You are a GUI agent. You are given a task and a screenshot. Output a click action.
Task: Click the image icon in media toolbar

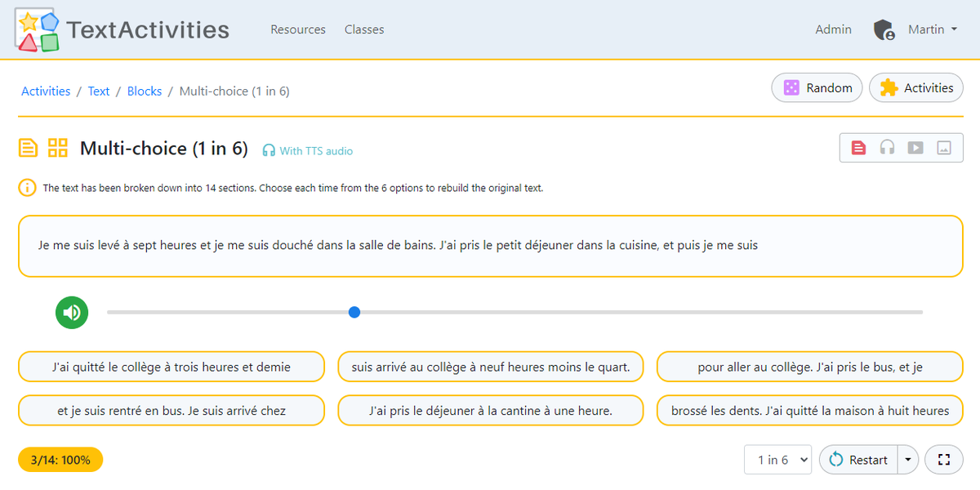944,148
